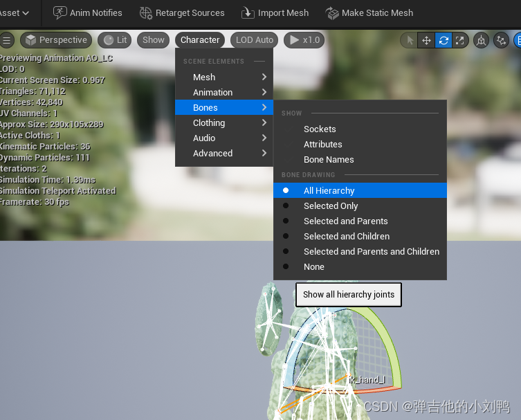
Task: Set bone drawing to None
Action: pos(360,267)
